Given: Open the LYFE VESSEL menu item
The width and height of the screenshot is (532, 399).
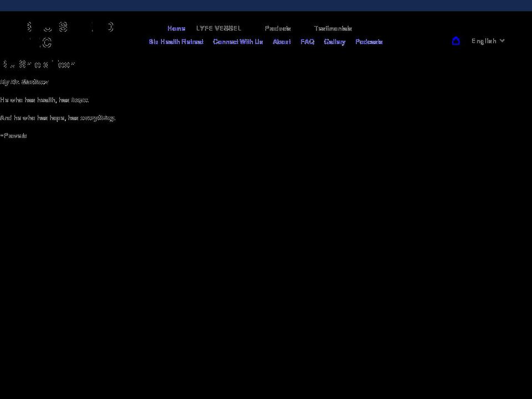Looking at the screenshot, I should pyautogui.click(x=218, y=28).
